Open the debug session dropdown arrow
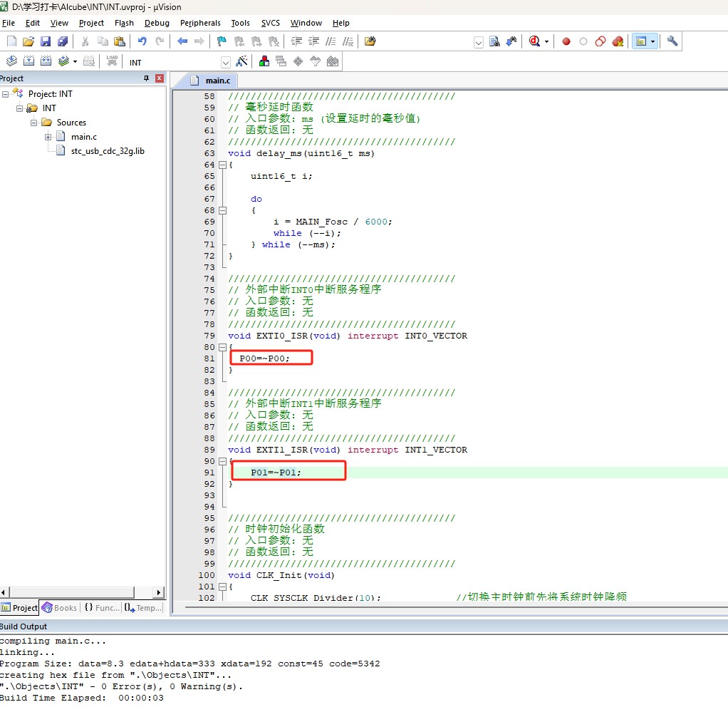Image resolution: width=728 pixels, height=707 pixels. [546, 42]
